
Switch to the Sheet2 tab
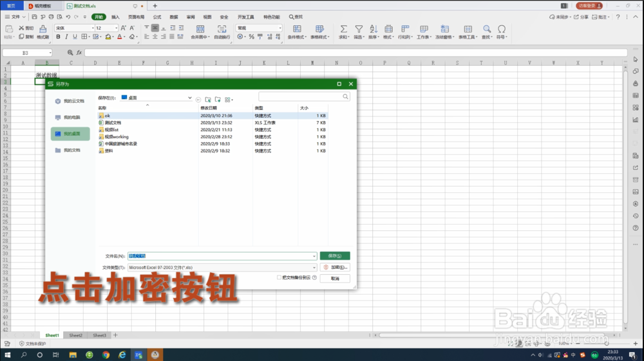(75, 335)
